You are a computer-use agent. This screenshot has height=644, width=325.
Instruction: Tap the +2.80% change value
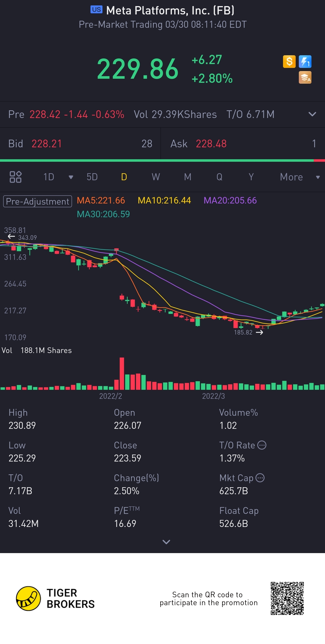click(x=212, y=78)
